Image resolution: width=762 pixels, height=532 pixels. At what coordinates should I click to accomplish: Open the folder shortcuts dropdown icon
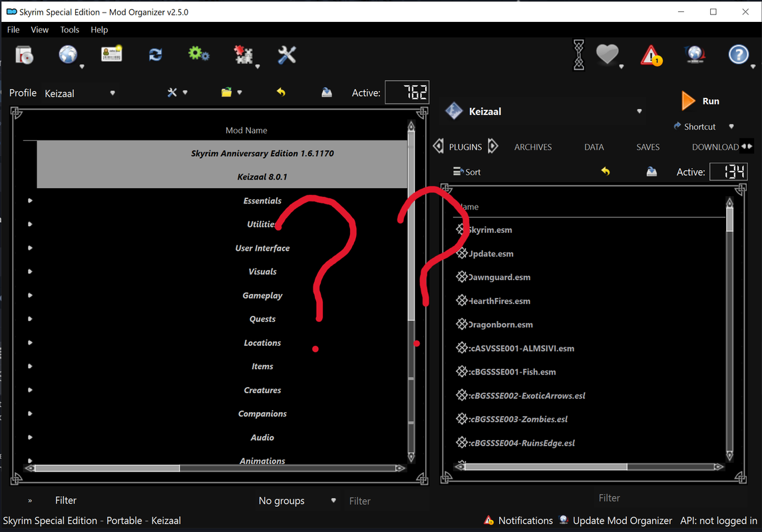coord(232,92)
